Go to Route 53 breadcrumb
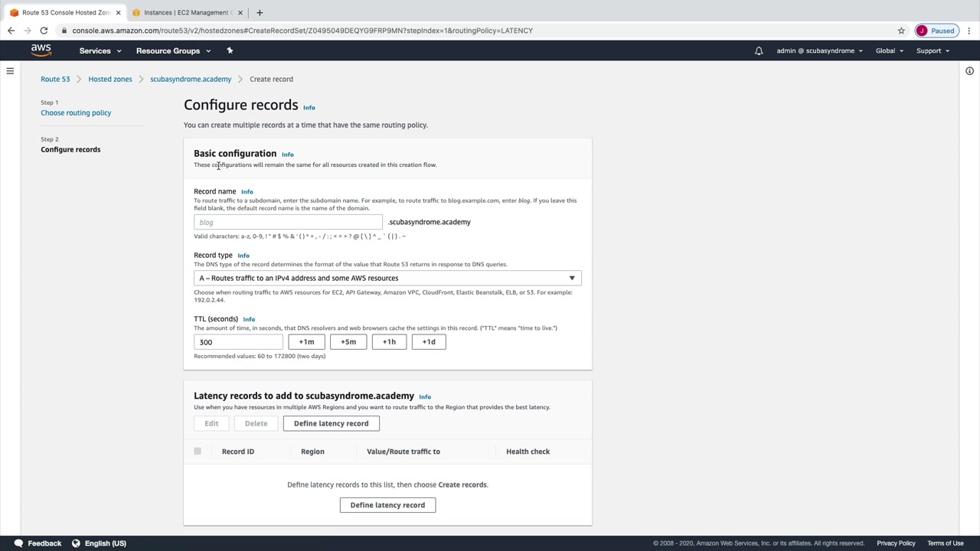This screenshot has height=551, width=980. [55, 79]
